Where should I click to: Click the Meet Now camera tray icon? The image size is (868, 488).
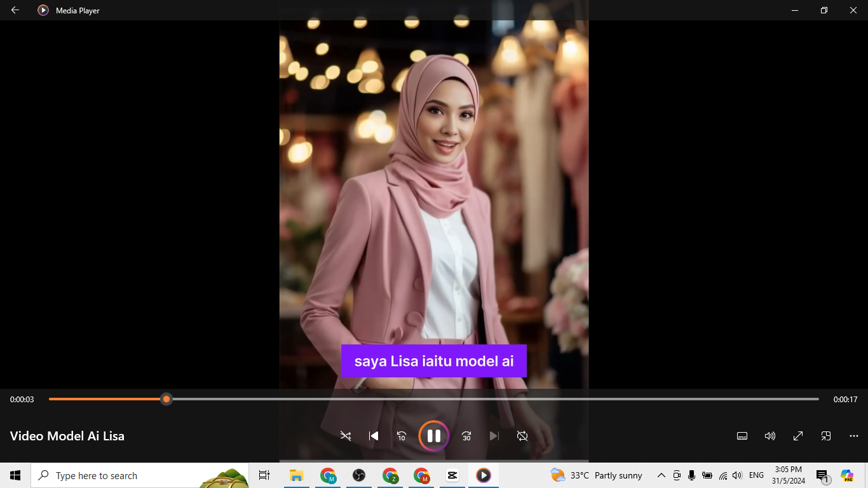click(x=677, y=475)
